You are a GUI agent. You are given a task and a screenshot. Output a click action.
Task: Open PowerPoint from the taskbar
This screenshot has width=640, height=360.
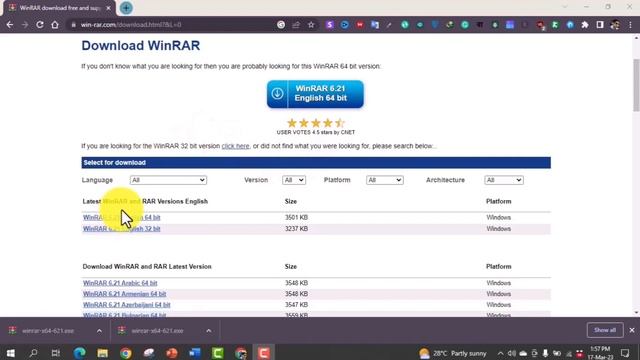click(x=172, y=353)
